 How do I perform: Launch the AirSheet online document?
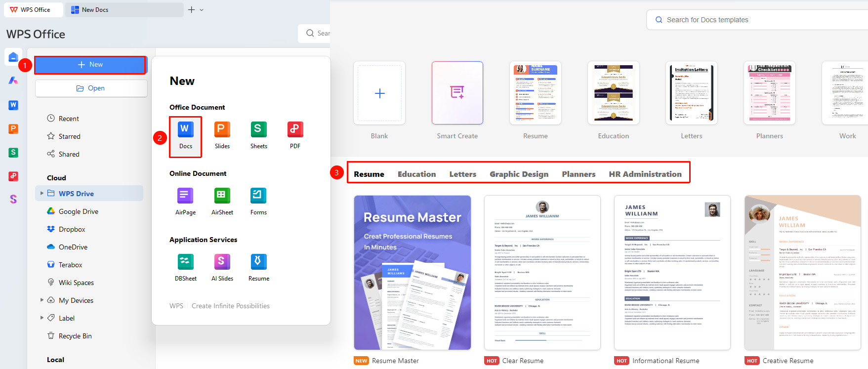[x=222, y=196]
